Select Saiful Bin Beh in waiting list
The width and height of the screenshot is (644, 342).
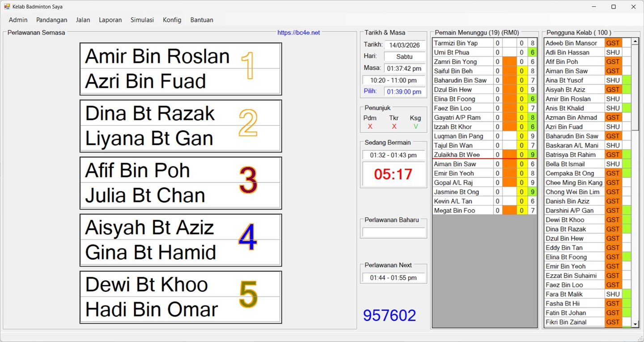pyautogui.click(x=463, y=71)
